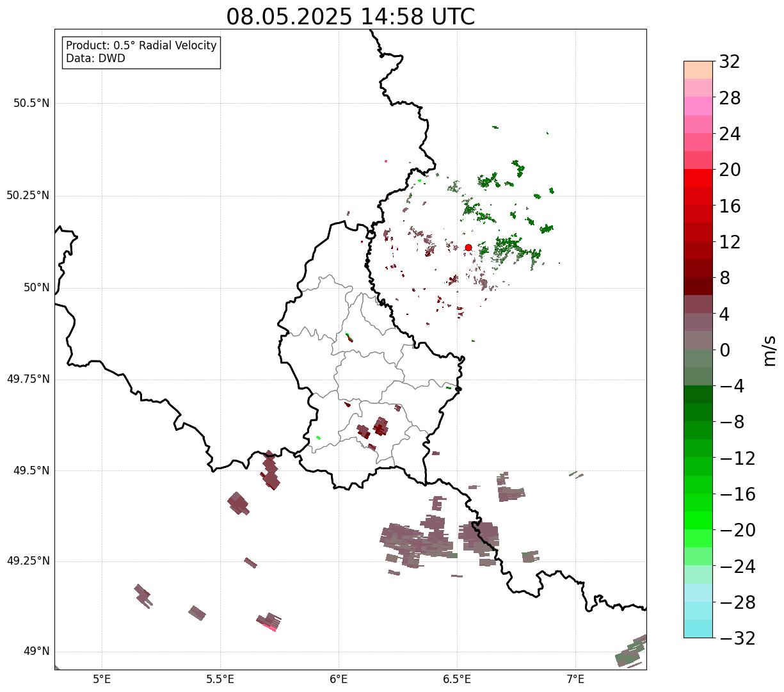Viewport: 784px width, 692px height.
Task: Click colorbar tick value −8
Action: click(731, 422)
